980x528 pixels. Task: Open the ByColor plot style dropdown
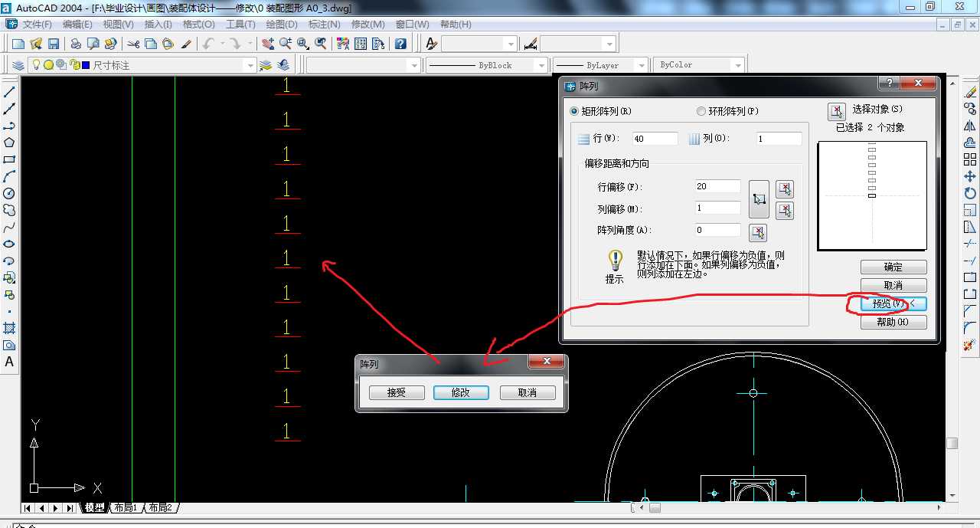738,65
